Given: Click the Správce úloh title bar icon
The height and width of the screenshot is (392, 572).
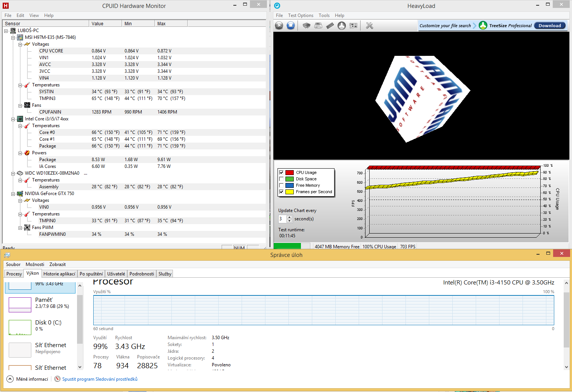Looking at the screenshot, I should click(x=7, y=255).
